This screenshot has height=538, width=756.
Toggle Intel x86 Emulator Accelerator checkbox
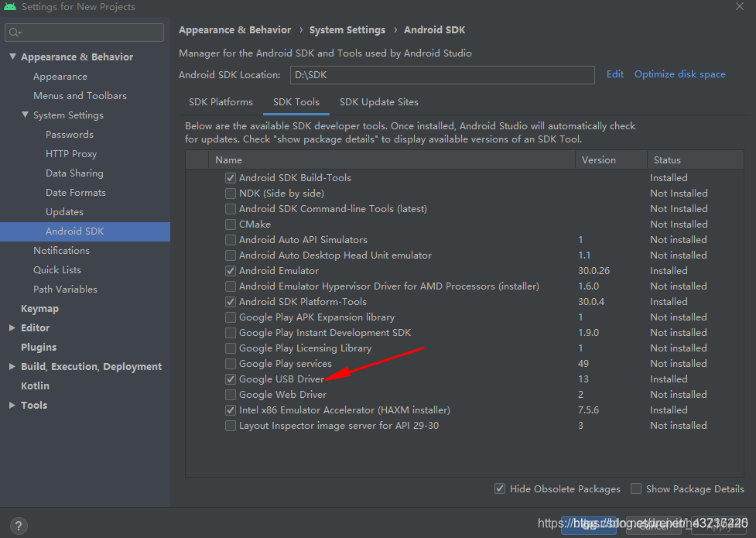tap(231, 410)
